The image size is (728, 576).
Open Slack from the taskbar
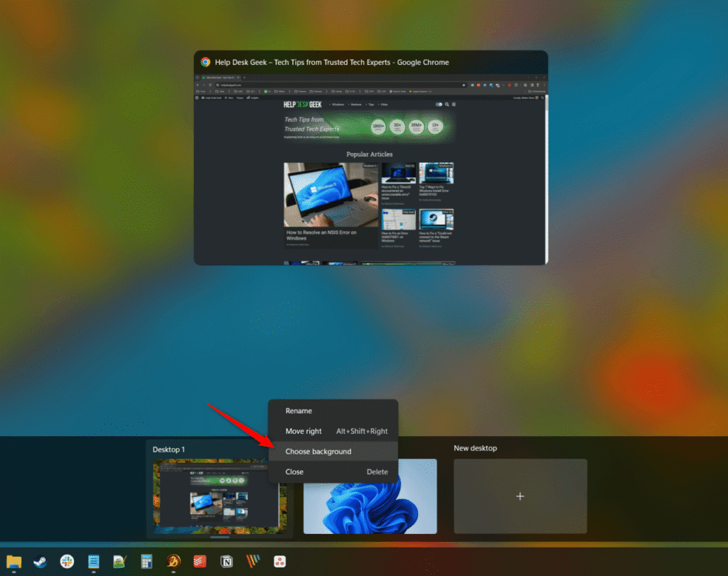point(67,562)
